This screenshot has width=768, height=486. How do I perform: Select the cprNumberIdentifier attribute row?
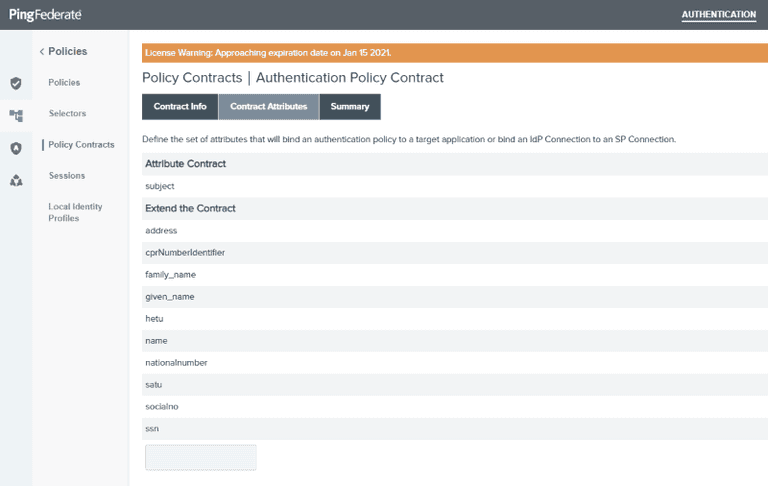185,253
